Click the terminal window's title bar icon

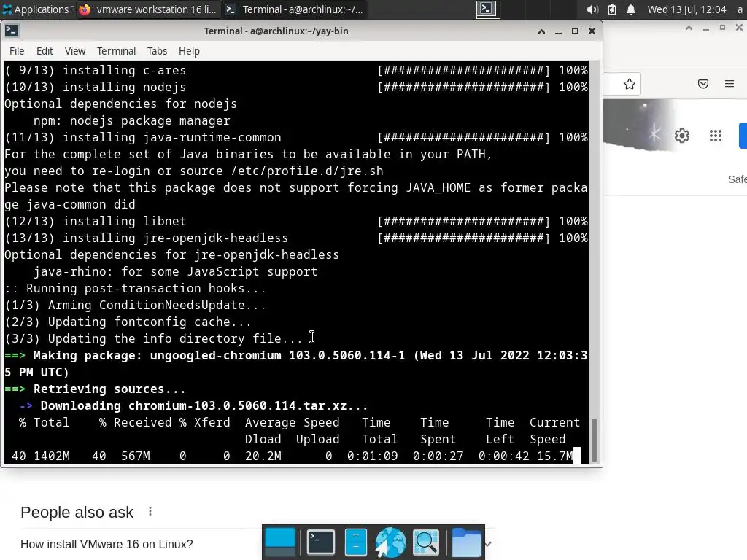[12, 31]
